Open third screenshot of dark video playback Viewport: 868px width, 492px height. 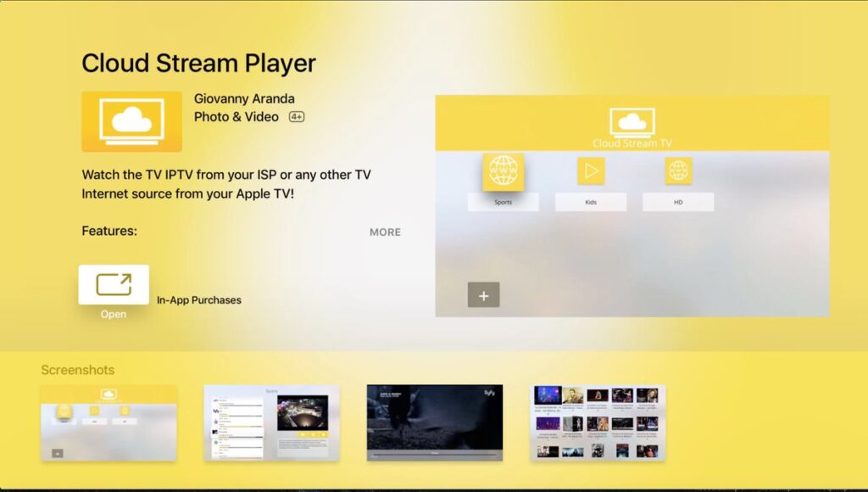click(435, 423)
